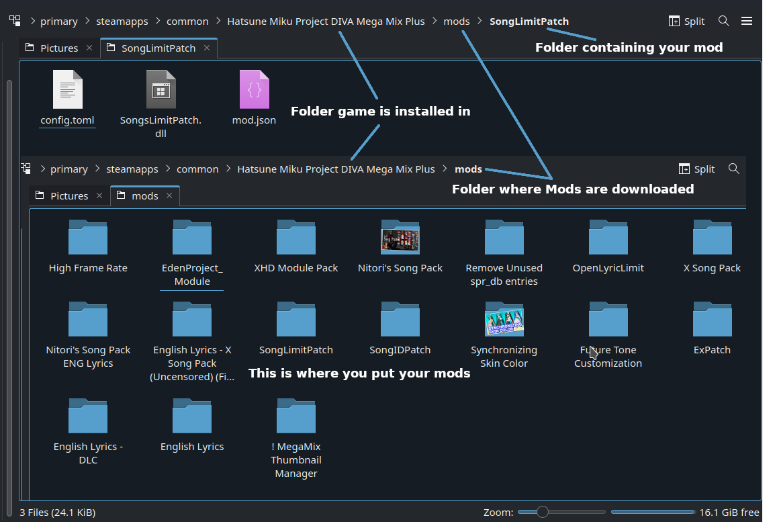Expand chevron before 'primary' in lower breadcrumb
The width and height of the screenshot is (775, 532).
pos(42,169)
